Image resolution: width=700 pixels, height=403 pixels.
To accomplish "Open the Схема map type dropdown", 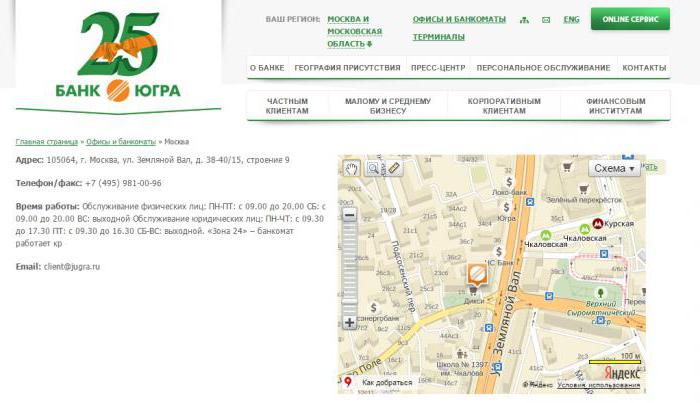I will coord(614,169).
